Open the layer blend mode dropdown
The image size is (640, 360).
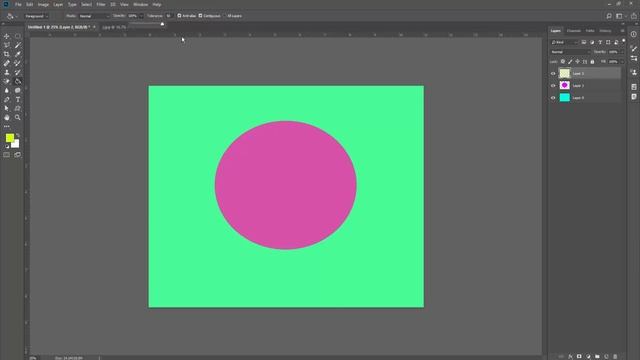pos(570,52)
